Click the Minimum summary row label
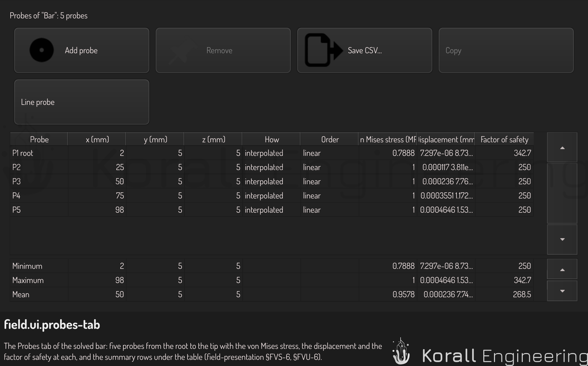The image size is (588, 366). pos(39,266)
